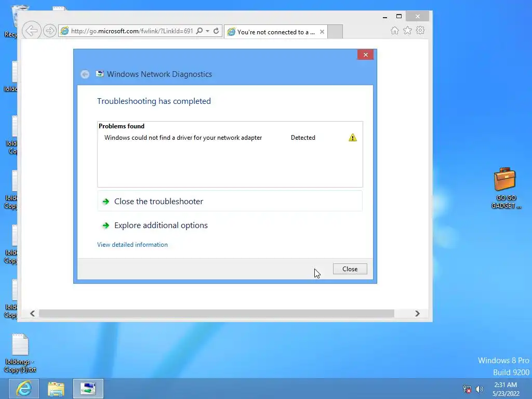The width and height of the screenshot is (532, 399).
Task: Open GO GO GADGET briefcase desktop icon
Action: pyautogui.click(x=506, y=188)
